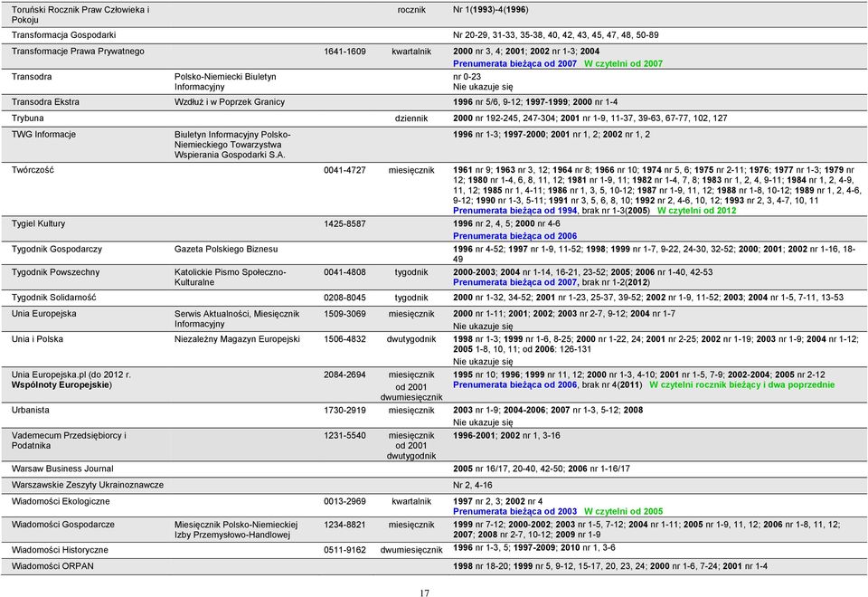Click ISSN 1509-3069
The height and width of the screenshot is (597, 868).
click(x=344, y=314)
